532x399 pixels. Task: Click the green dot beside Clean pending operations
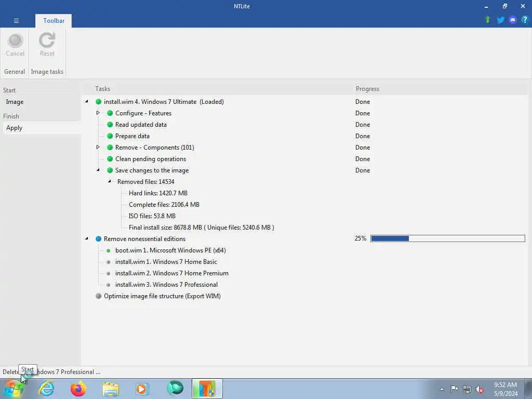pos(110,159)
